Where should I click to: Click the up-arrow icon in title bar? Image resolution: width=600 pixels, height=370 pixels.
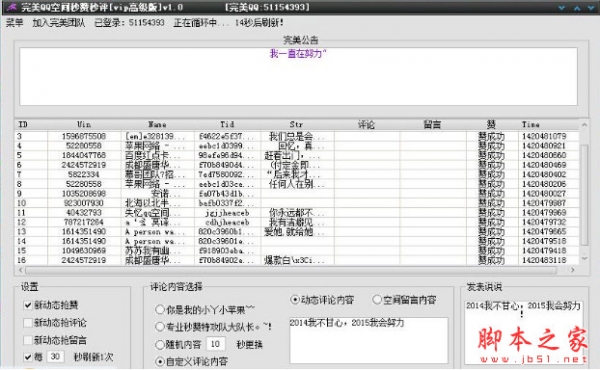point(577,8)
